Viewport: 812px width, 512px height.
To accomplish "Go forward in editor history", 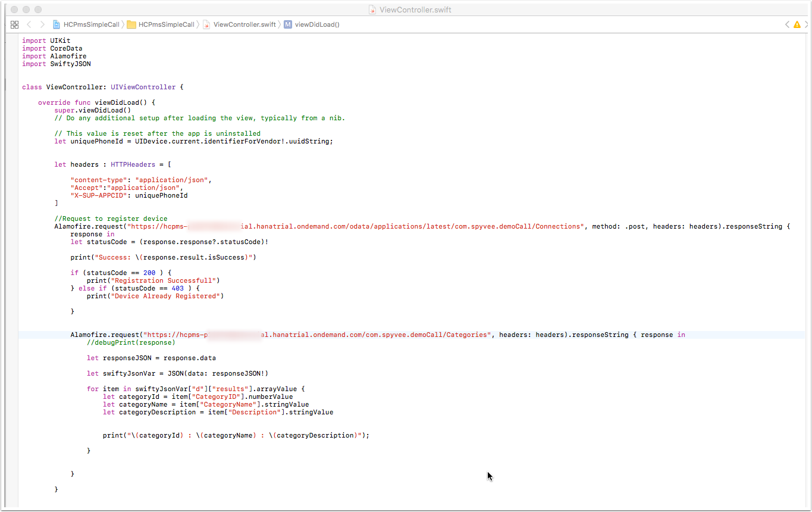I will [x=42, y=24].
